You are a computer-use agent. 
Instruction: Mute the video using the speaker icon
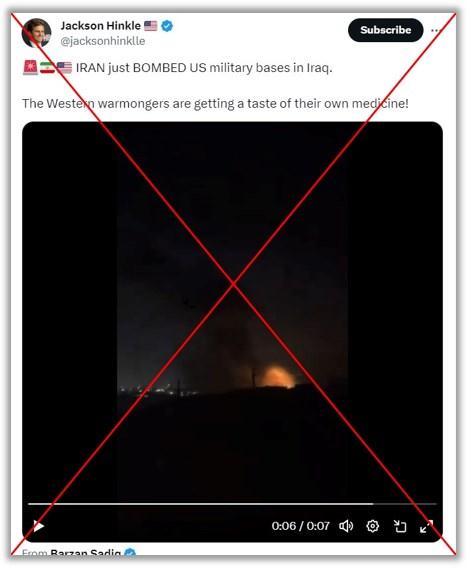[346, 526]
